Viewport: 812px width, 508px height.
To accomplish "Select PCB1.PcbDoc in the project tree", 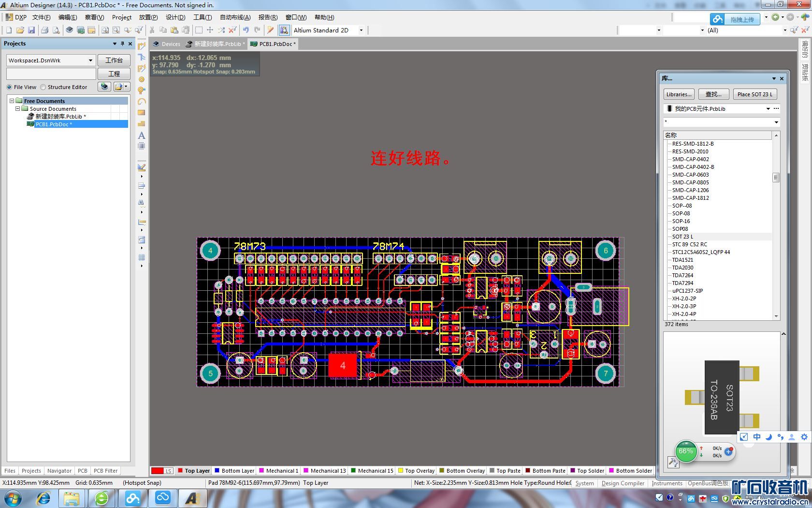I will [x=54, y=124].
